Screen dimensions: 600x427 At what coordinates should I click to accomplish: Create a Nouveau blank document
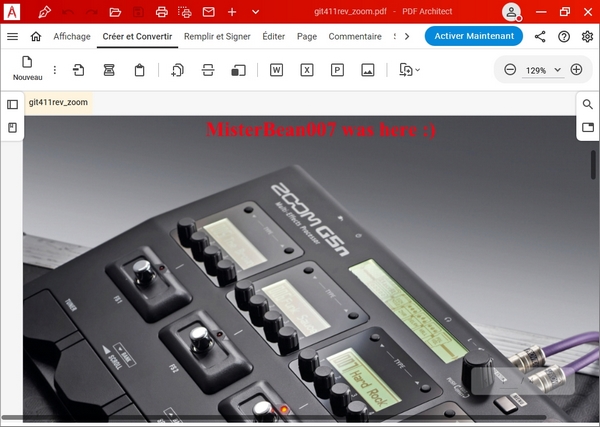click(28, 68)
